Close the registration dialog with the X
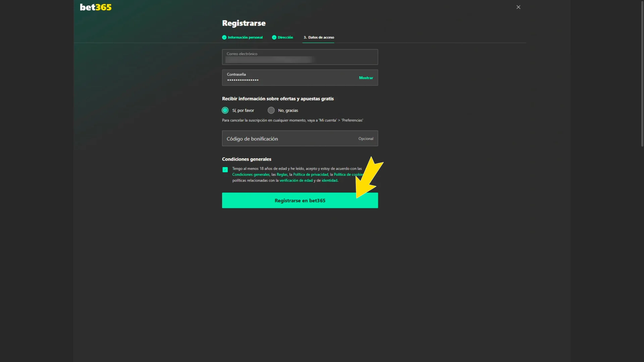The image size is (644, 362). (518, 7)
